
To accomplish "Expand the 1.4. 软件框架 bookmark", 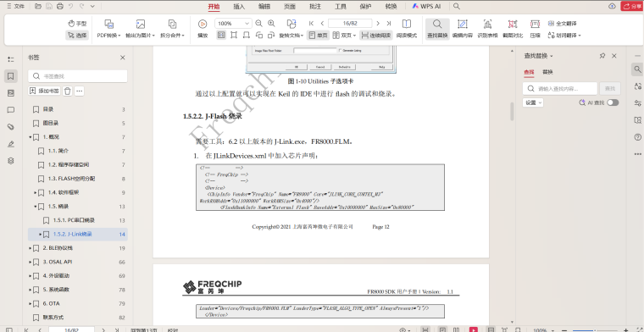I will pos(35,192).
